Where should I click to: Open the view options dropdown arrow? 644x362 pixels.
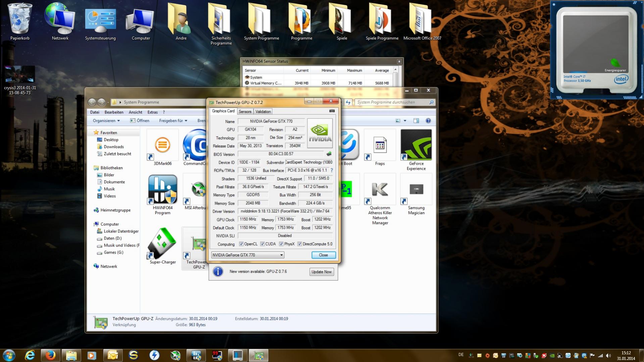click(405, 121)
